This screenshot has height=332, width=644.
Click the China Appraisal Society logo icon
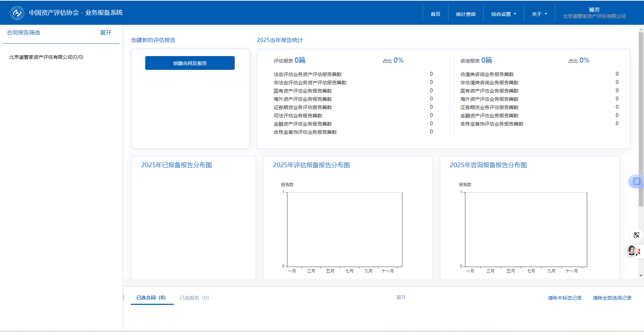[17, 13]
